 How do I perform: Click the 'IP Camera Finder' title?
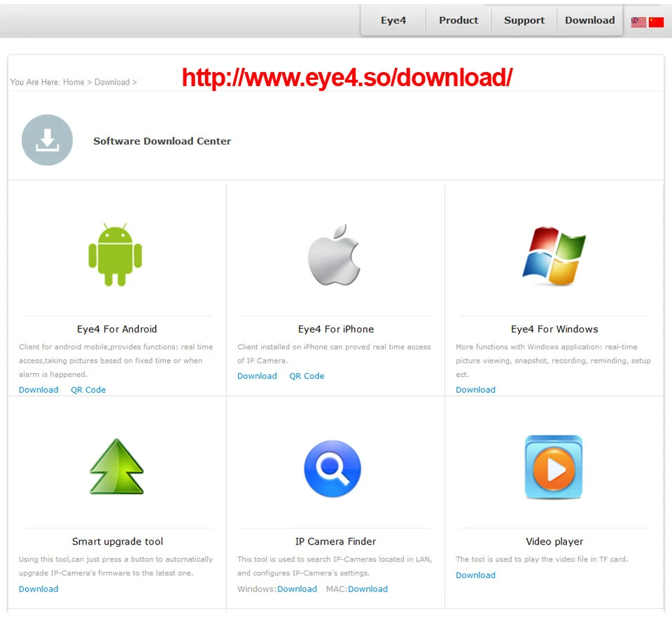point(335,541)
